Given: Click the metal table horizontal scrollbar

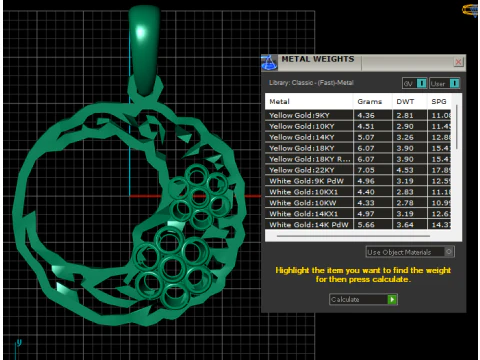Looking at the screenshot, I should click(x=353, y=236).
